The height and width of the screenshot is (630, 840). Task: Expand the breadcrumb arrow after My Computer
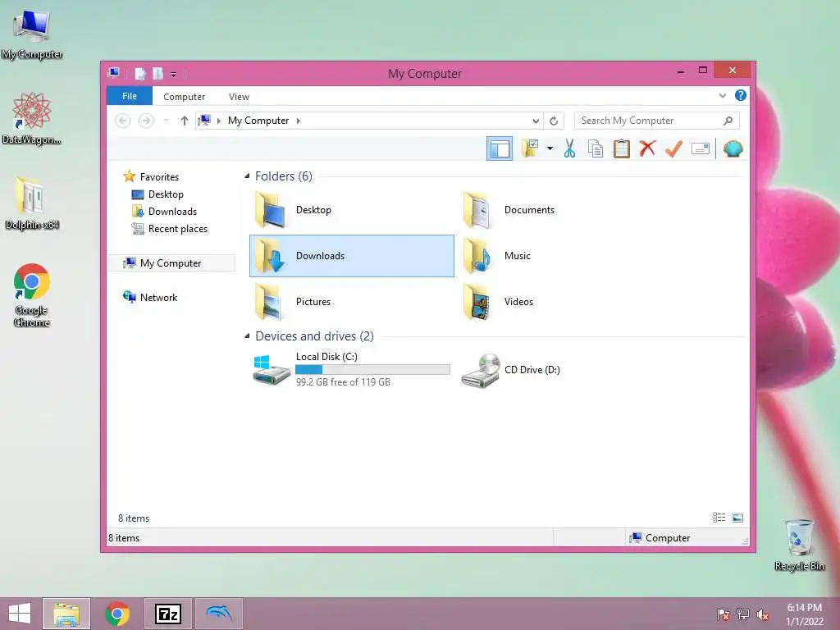click(299, 121)
